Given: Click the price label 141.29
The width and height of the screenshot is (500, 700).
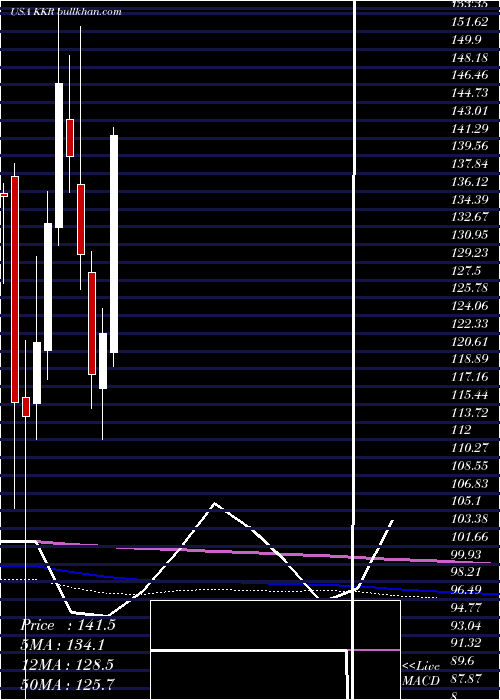Looking at the screenshot, I should click(x=469, y=129).
